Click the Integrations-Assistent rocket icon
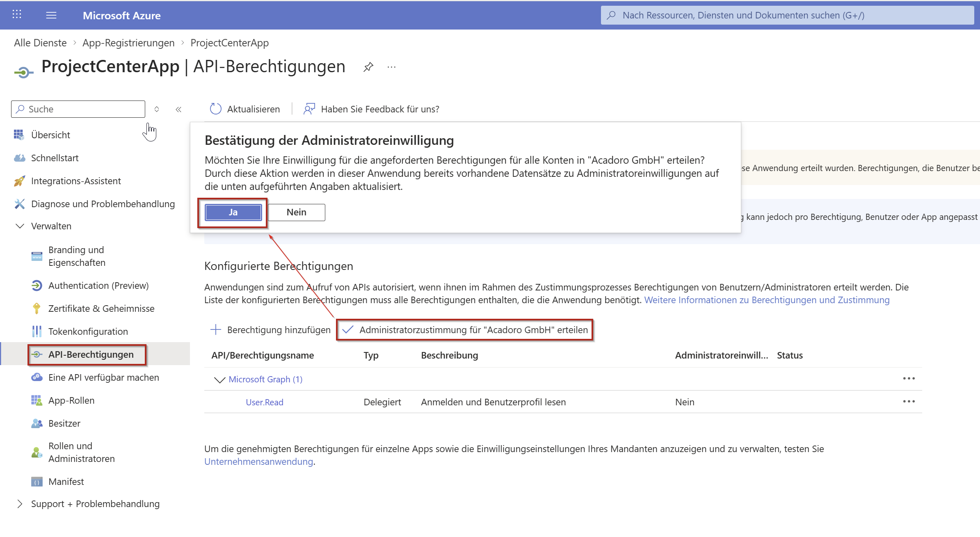Screen dimensions: 980x537 coord(19,181)
